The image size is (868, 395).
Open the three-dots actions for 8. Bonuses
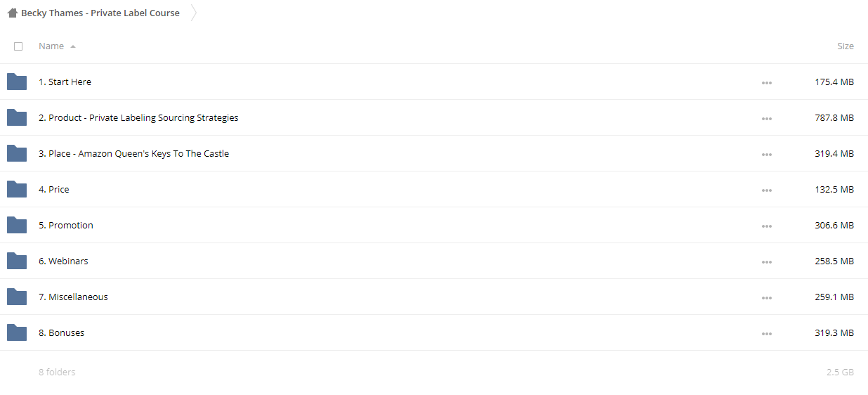coord(766,334)
